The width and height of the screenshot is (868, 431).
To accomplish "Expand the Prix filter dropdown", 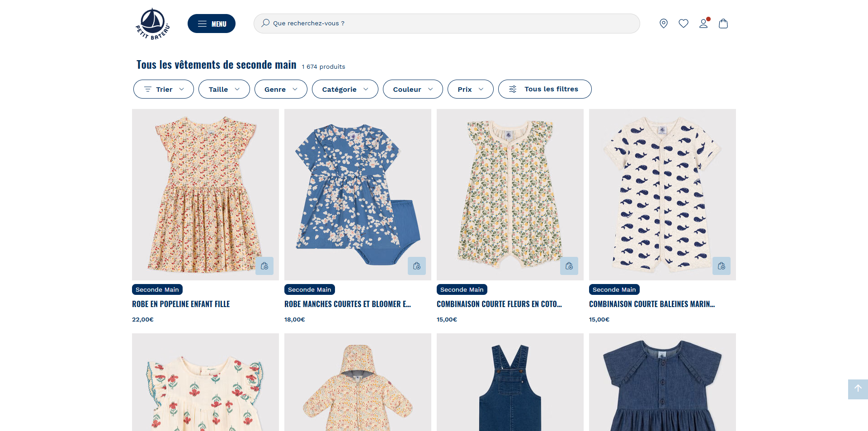I will (x=471, y=89).
